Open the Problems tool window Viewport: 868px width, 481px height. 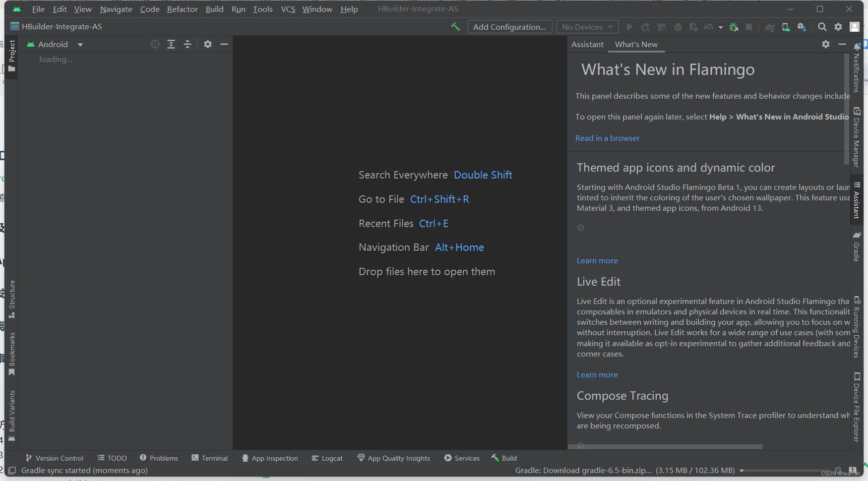point(159,458)
